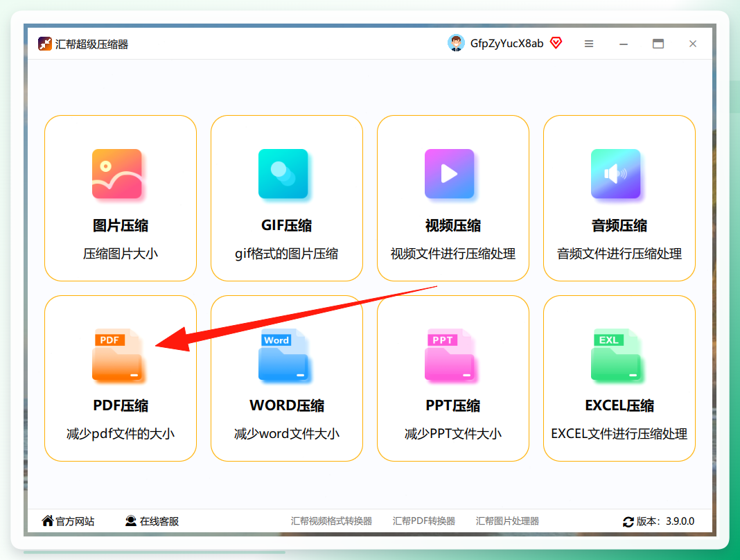Screen dimensions: 740x560
Task: Click the version text 版本: 3.9.0.0
Action: (665, 521)
